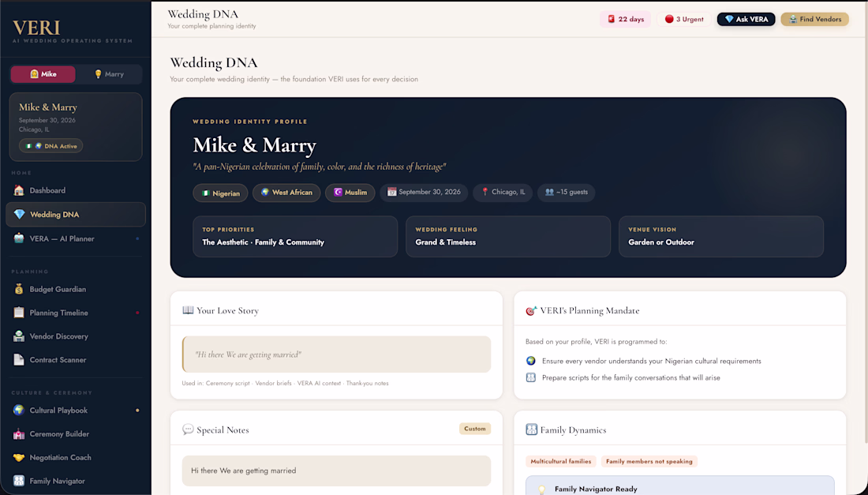Click the DNA Active badge

tap(51, 146)
